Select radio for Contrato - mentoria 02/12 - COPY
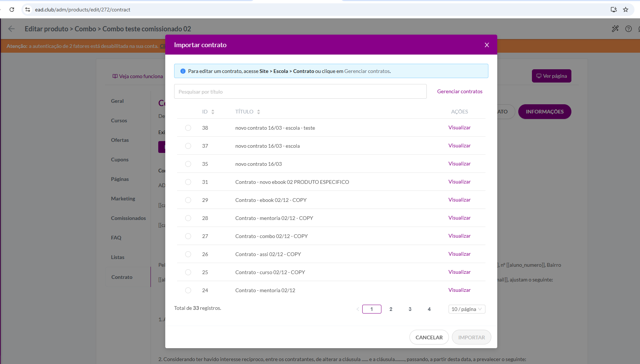 click(188, 218)
